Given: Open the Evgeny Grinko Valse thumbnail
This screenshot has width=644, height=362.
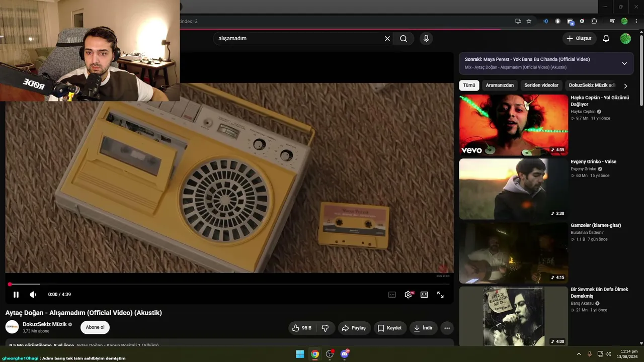Looking at the screenshot, I should pos(513,189).
